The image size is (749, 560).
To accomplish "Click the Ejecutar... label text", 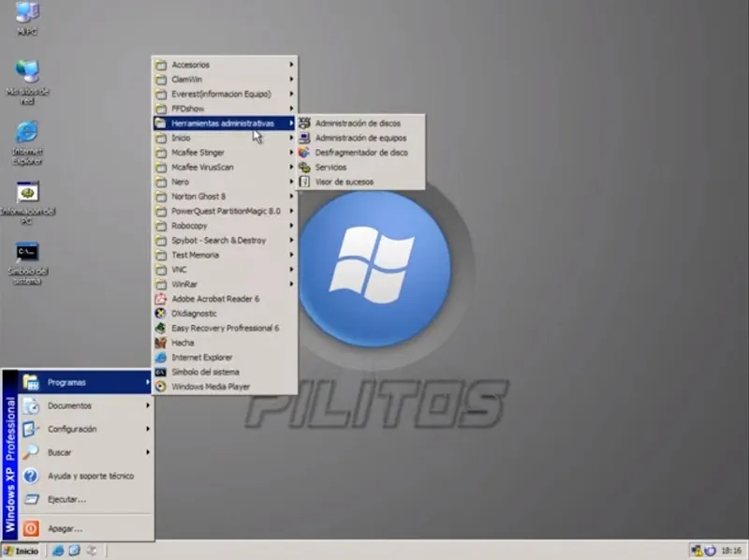I will 66,500.
